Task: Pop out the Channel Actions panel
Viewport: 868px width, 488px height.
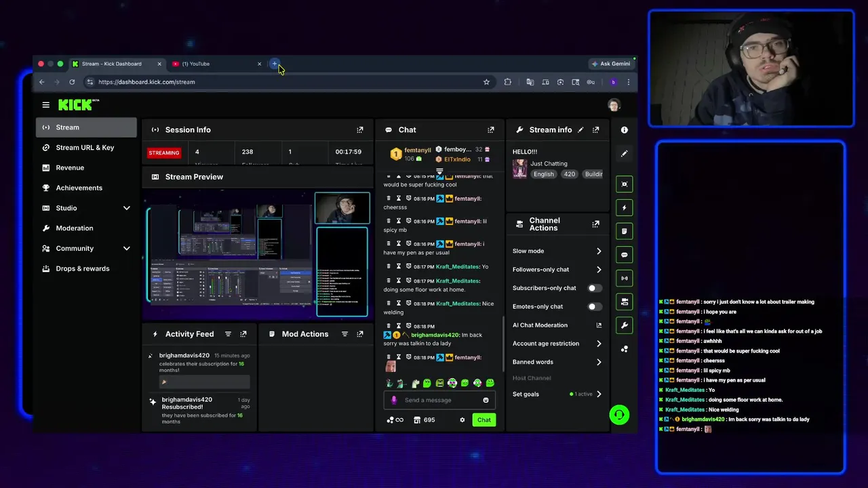Action: pyautogui.click(x=596, y=224)
